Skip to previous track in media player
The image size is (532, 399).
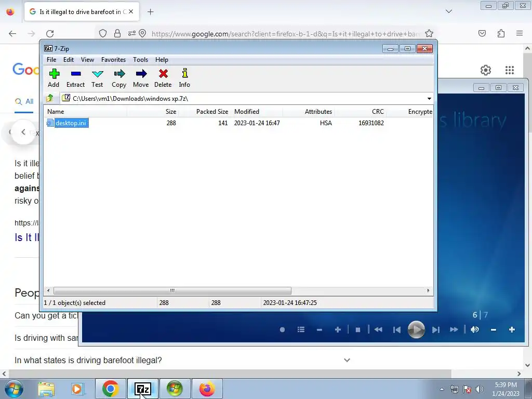[x=396, y=329]
